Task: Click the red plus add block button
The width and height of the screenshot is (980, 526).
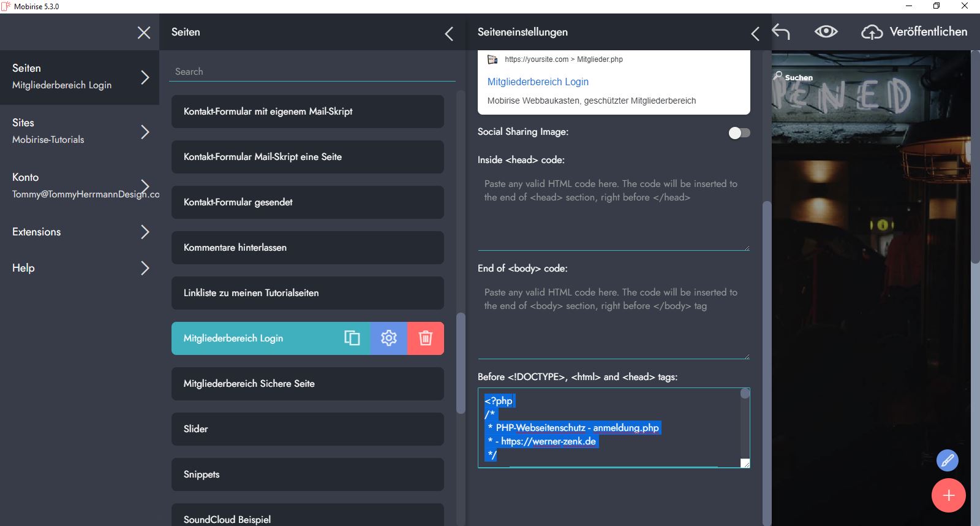Action: click(x=948, y=495)
